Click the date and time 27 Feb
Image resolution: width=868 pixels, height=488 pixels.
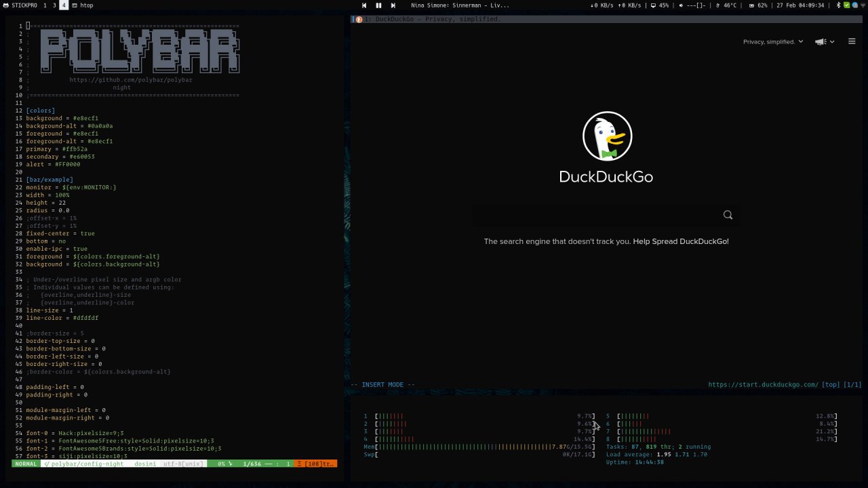point(800,5)
